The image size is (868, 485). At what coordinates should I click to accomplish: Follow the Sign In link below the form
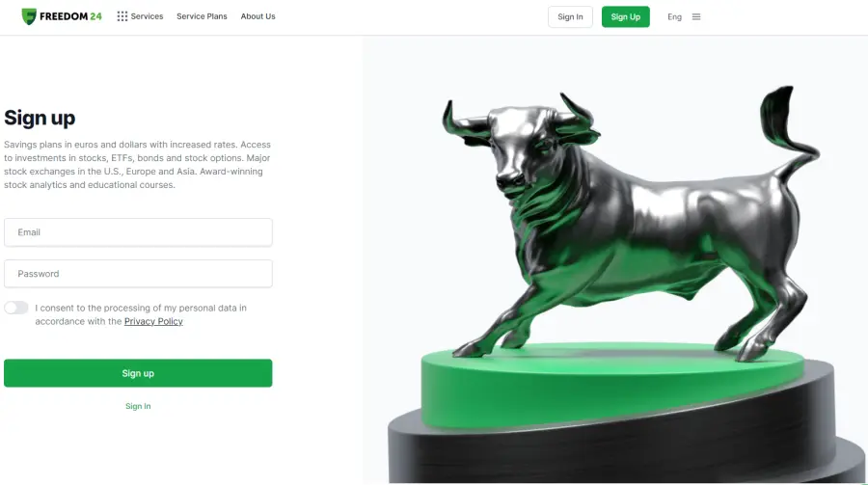[x=138, y=406]
